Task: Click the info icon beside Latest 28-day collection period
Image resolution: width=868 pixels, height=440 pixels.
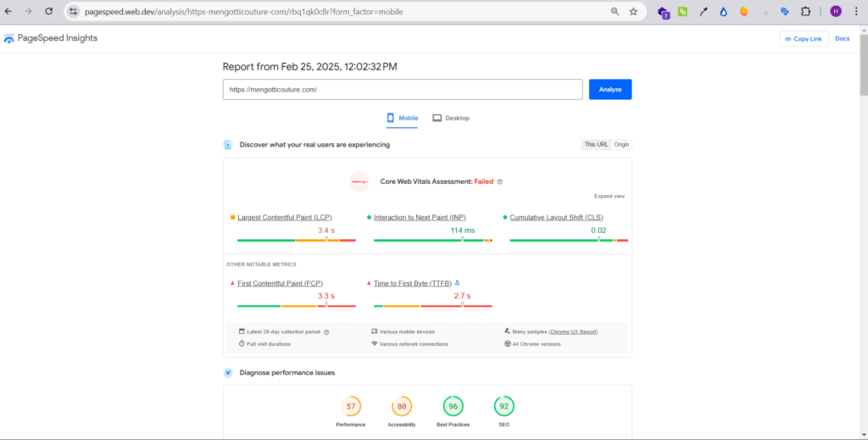Action: pos(326,332)
